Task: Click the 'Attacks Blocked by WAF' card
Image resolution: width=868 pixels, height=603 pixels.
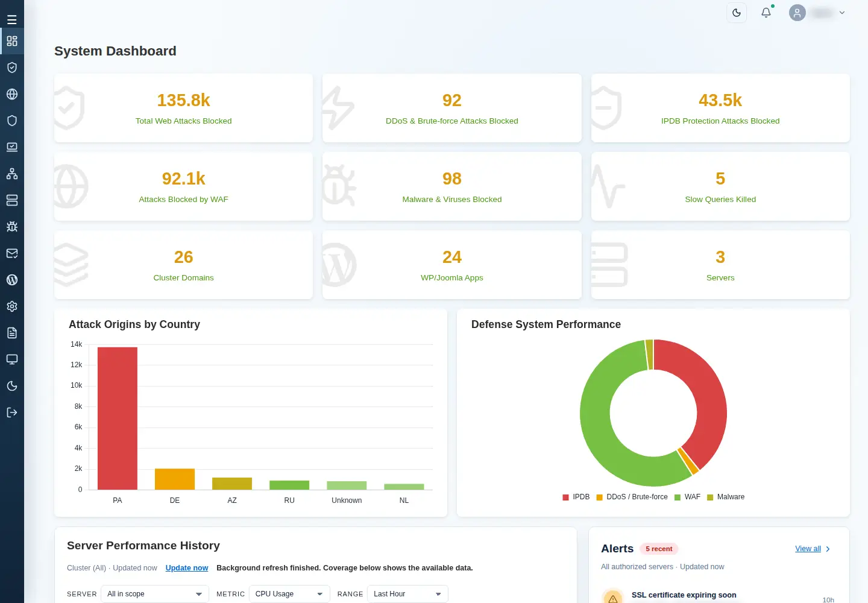Action: coord(184,186)
